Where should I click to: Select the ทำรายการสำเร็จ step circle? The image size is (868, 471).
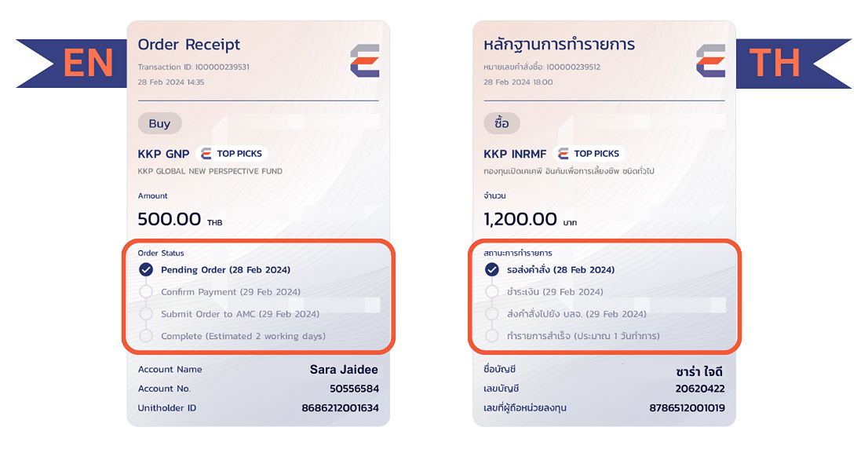pyautogui.click(x=491, y=336)
